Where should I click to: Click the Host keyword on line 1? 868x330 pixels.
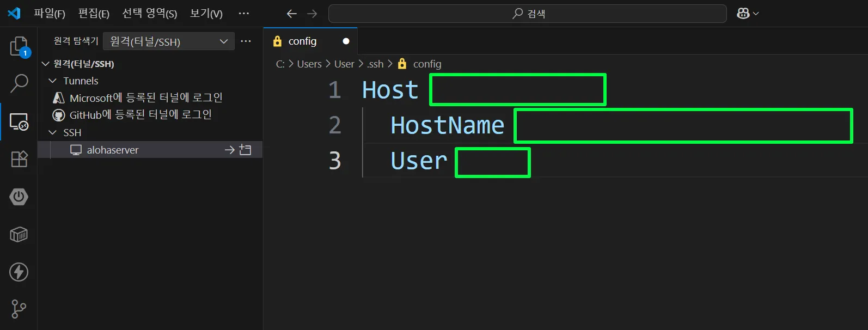(x=390, y=90)
